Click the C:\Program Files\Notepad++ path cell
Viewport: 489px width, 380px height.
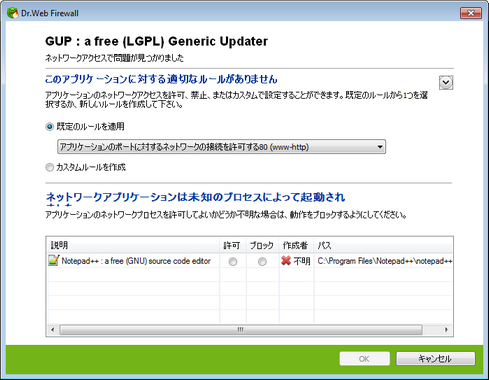coord(385,261)
